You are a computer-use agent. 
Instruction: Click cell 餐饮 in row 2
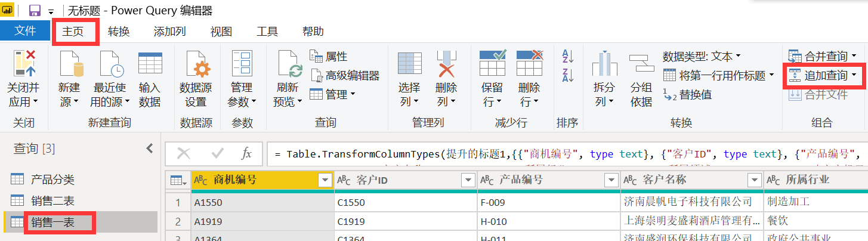816,221
